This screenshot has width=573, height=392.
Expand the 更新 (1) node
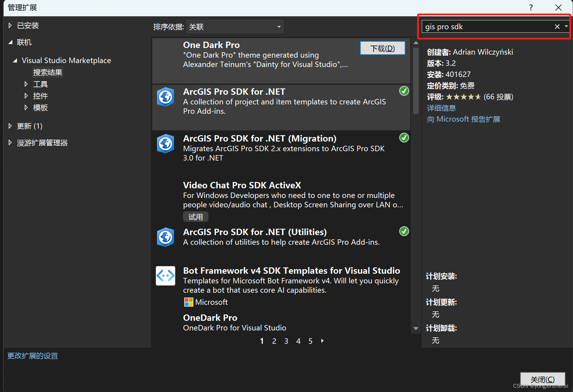(10, 126)
